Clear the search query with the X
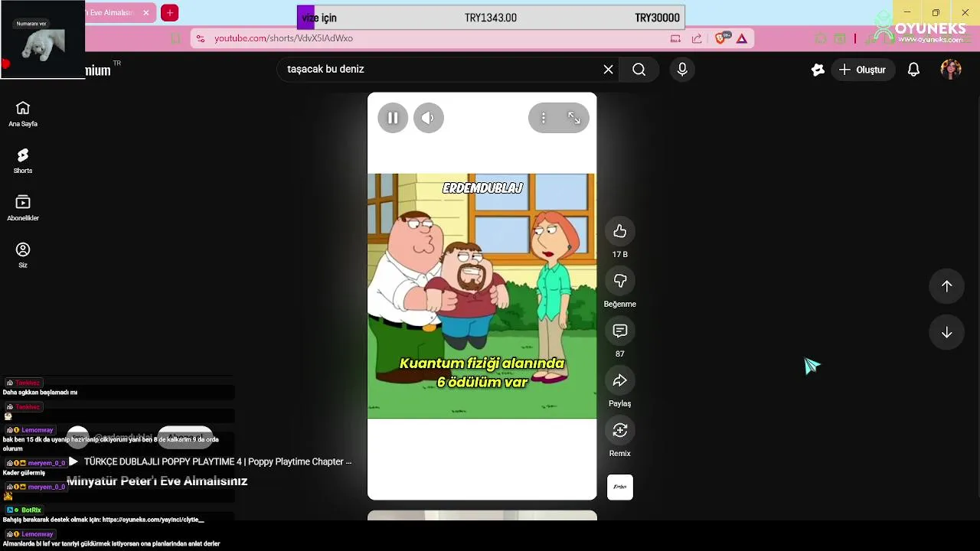The width and height of the screenshot is (980, 551). pyautogui.click(x=608, y=70)
